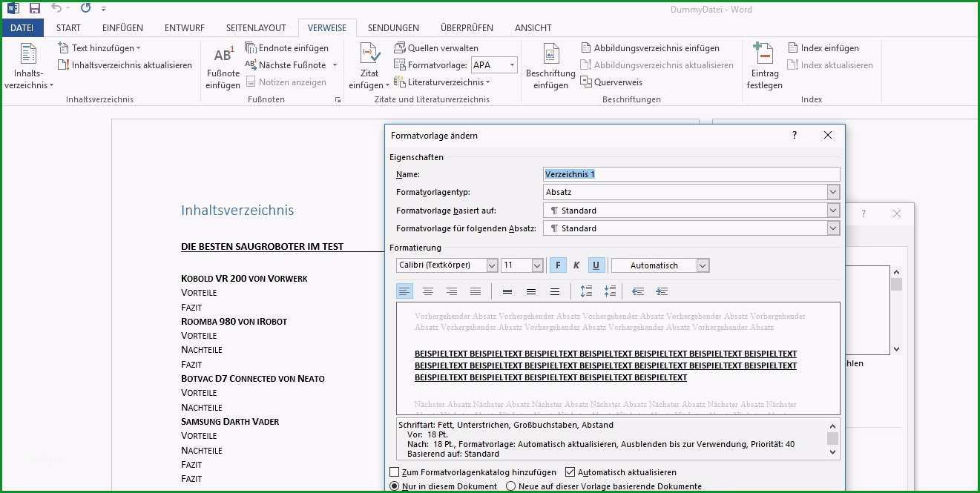Click entry Roomba 980 von iRobot
The width and height of the screenshot is (980, 493).
click(x=234, y=322)
